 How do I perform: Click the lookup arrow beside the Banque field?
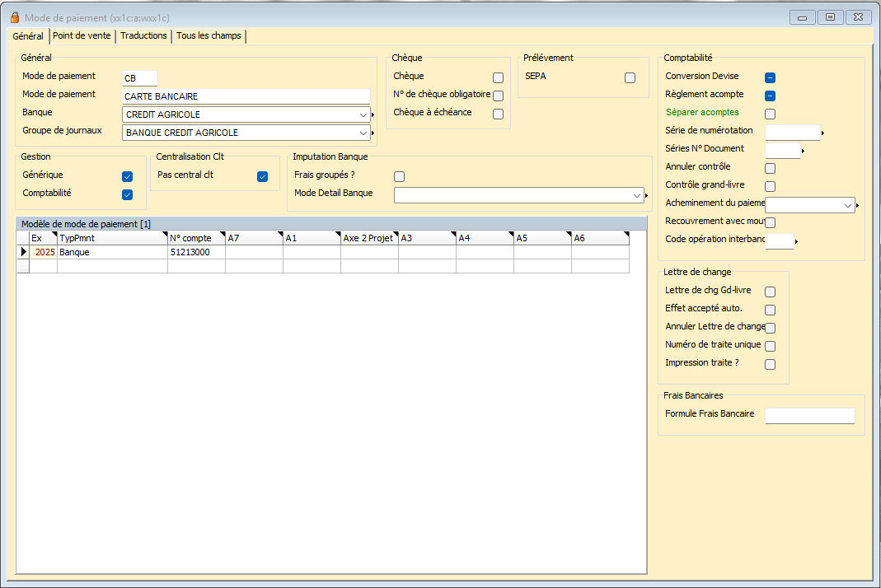coord(373,115)
